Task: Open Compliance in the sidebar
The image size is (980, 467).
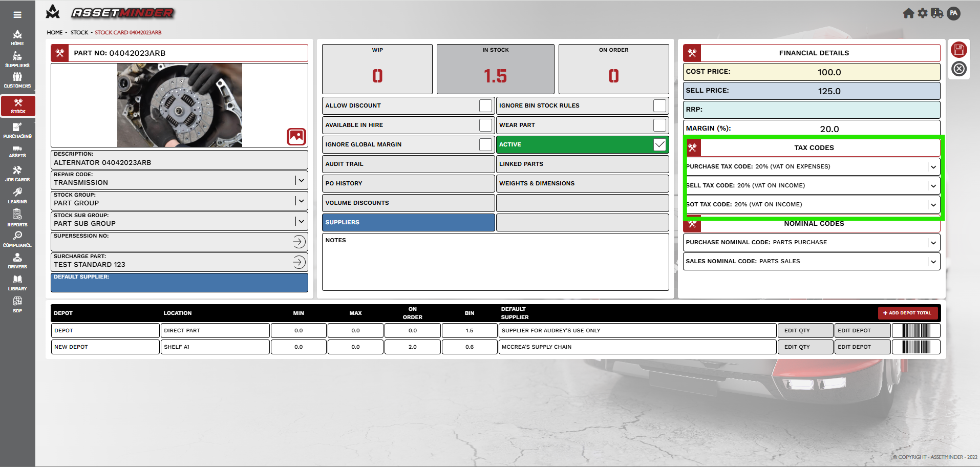Action: click(x=17, y=239)
